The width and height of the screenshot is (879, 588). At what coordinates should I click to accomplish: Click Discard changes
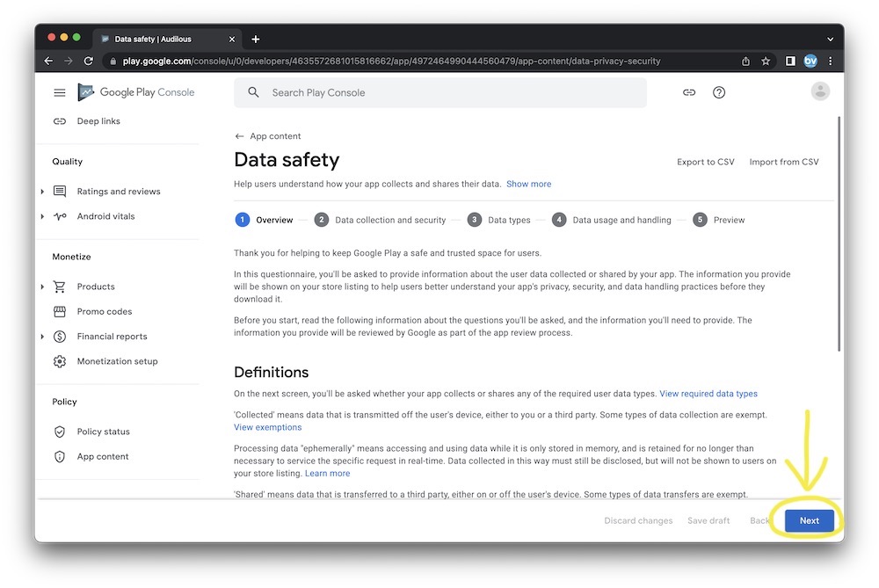click(638, 520)
